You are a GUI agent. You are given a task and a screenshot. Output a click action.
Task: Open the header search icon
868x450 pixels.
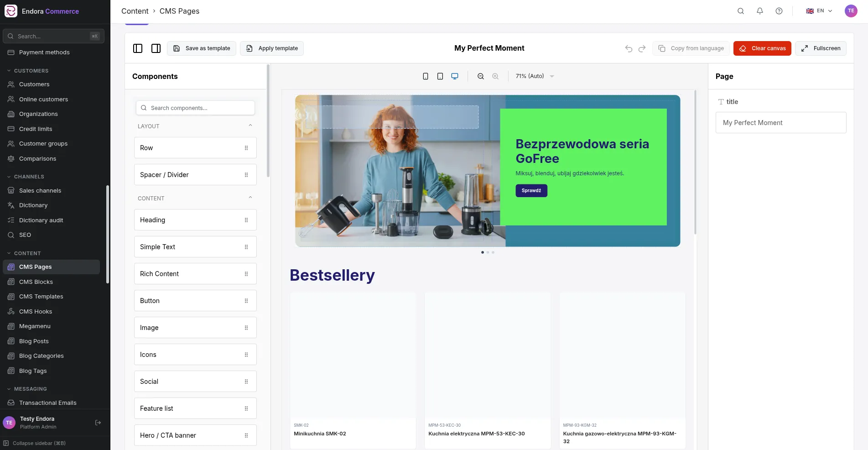click(741, 11)
